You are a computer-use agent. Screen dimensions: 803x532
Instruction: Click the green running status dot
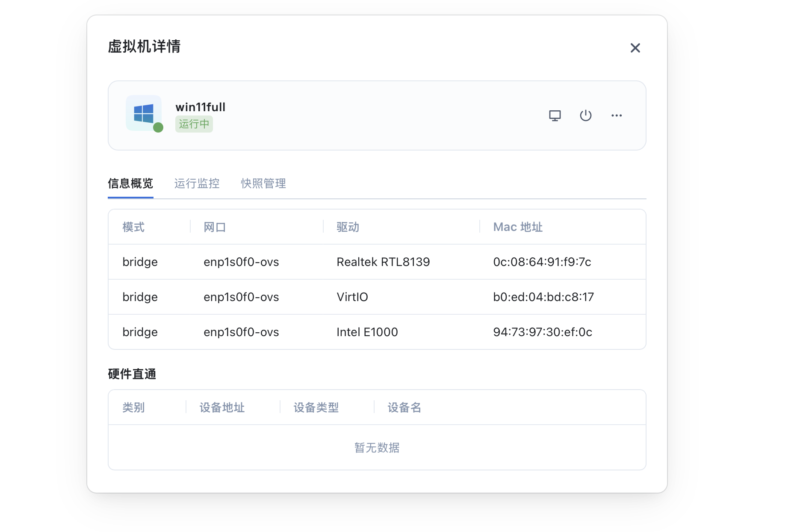[x=158, y=127]
